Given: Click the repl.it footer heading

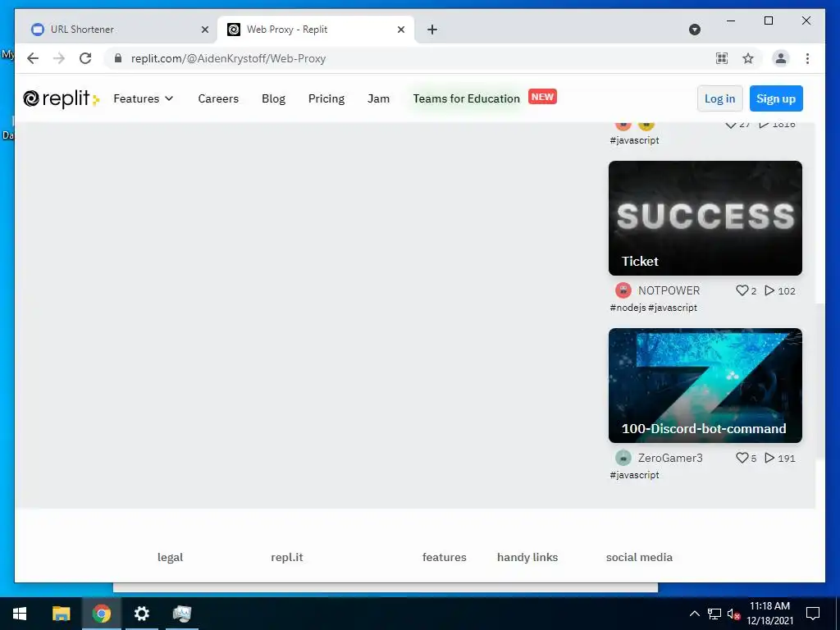Looking at the screenshot, I should (x=286, y=557).
